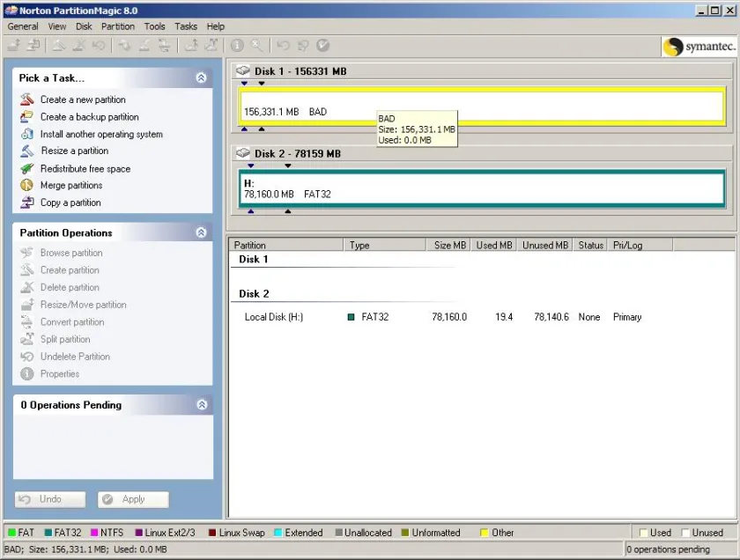
Task: Click the Disk 1 drive icon
Action: pyautogui.click(x=243, y=70)
